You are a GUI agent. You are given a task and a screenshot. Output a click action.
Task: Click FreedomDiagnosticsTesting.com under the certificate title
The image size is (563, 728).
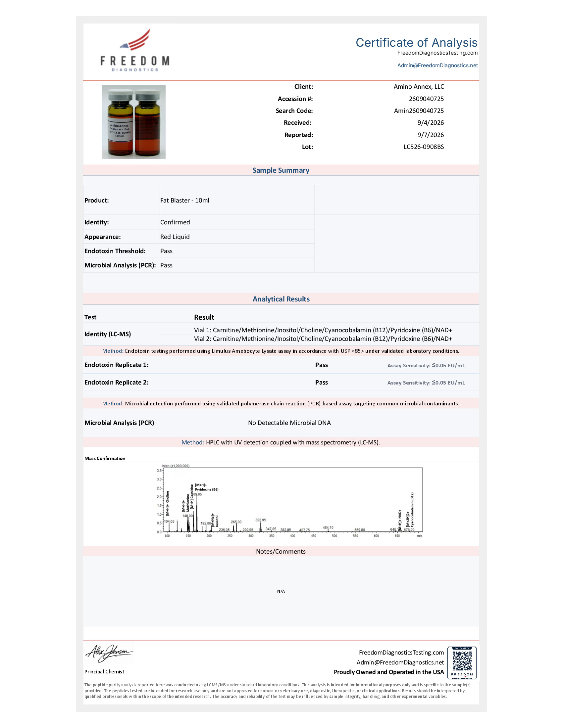(x=437, y=53)
